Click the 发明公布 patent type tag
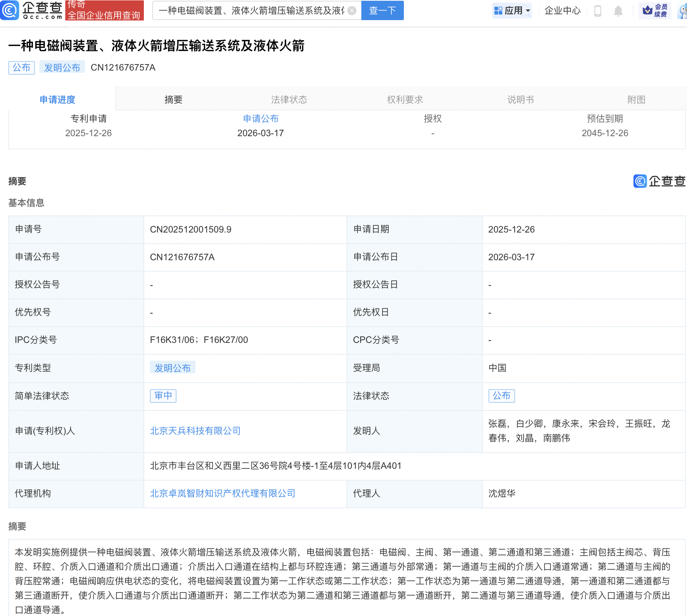The width and height of the screenshot is (687, 616). (x=173, y=368)
